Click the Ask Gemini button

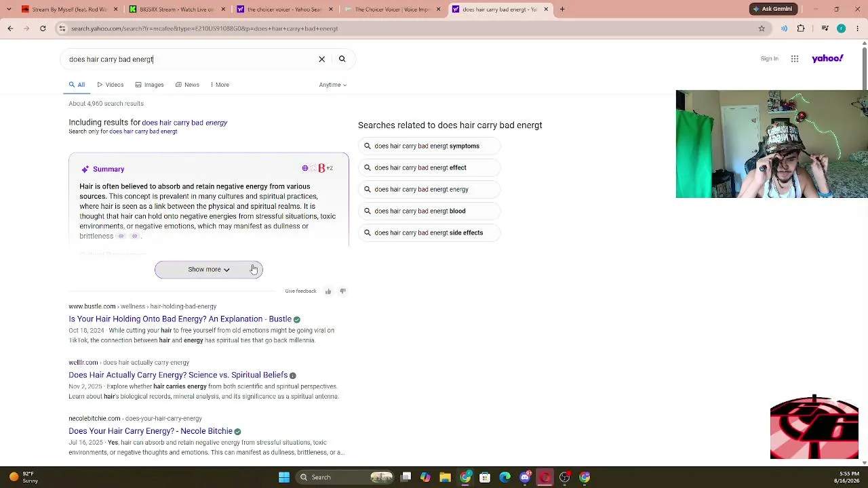coord(773,9)
